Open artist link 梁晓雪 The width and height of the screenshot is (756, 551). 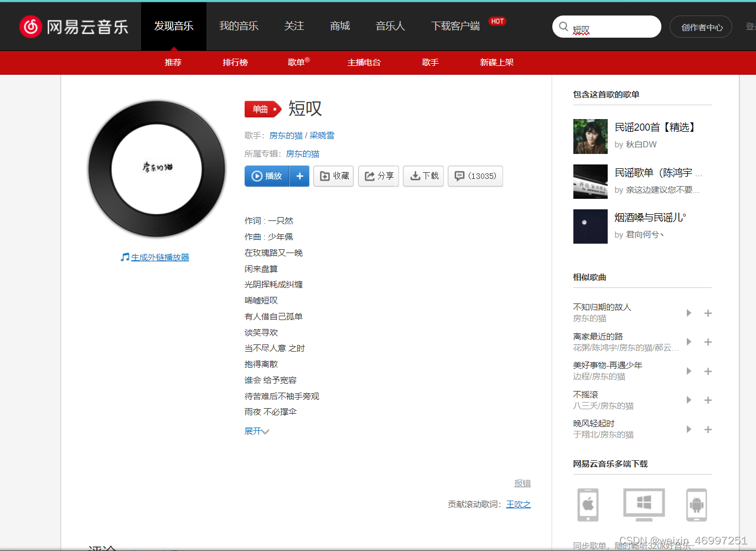coord(322,136)
